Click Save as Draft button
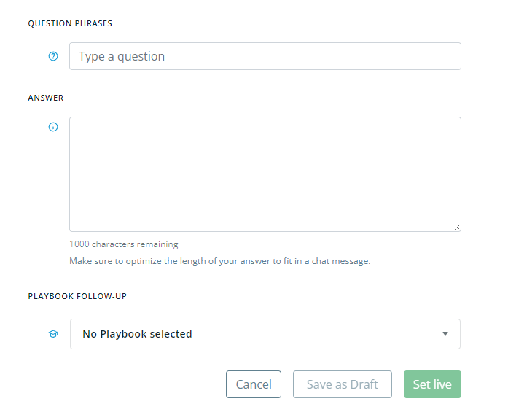This screenshot has width=516, height=420. point(343,384)
